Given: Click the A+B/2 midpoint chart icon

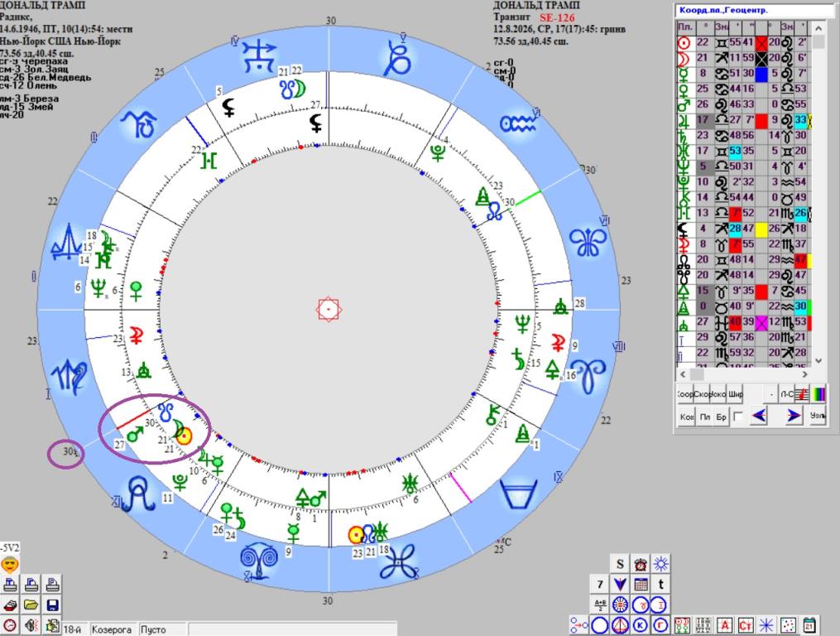Looking at the screenshot, I should 600,605.
